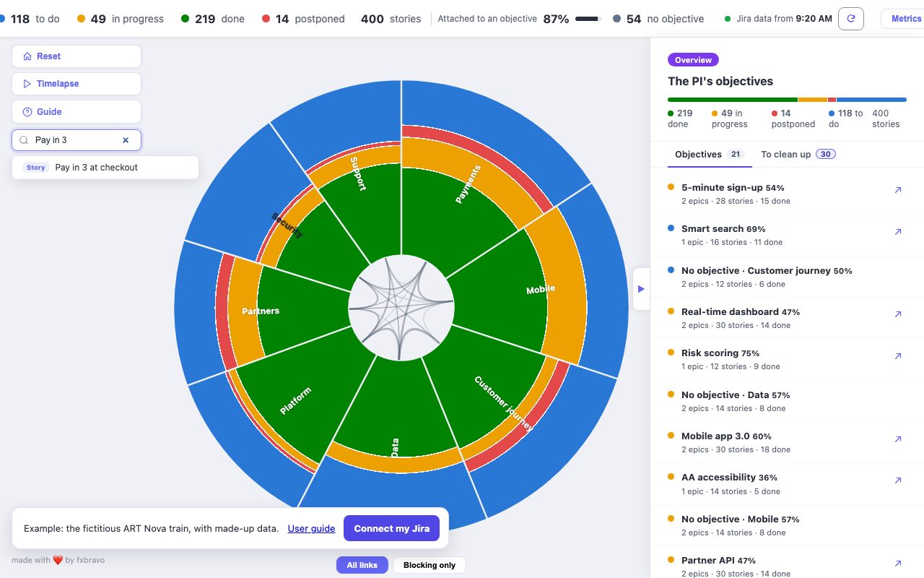Switch to the Objectives tab
Image resolution: width=924 pixels, height=578 pixels.
tap(710, 154)
